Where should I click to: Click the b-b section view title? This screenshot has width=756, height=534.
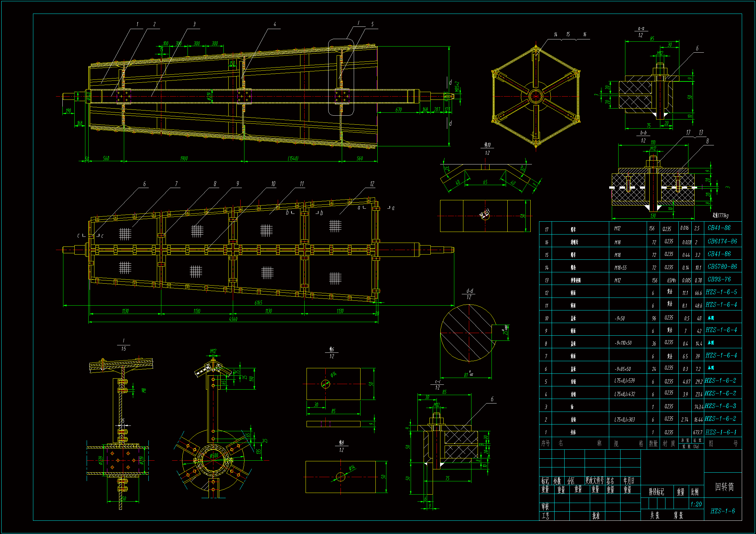click(x=643, y=133)
